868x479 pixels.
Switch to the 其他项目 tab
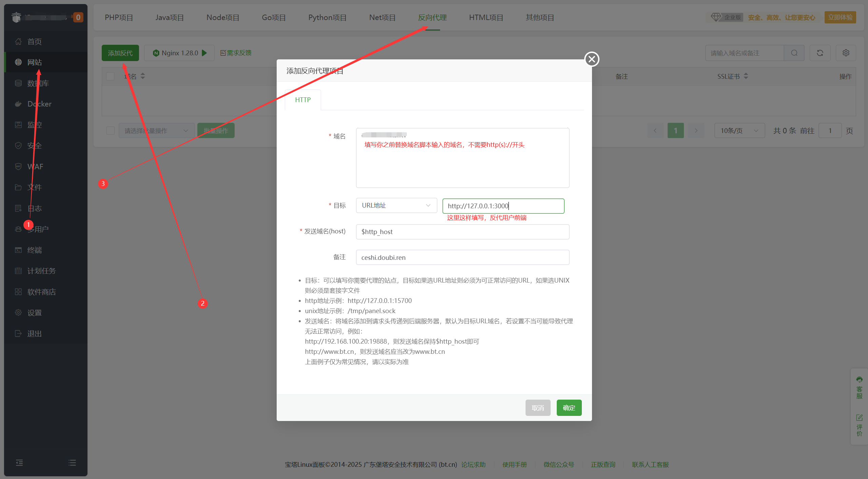tap(540, 17)
